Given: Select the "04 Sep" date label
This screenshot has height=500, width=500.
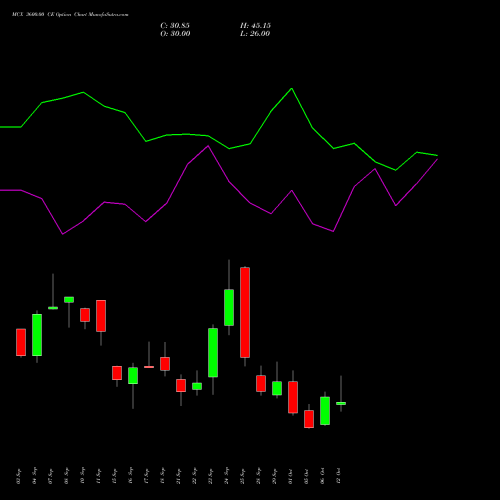Looking at the screenshot, I should click(x=35, y=476).
